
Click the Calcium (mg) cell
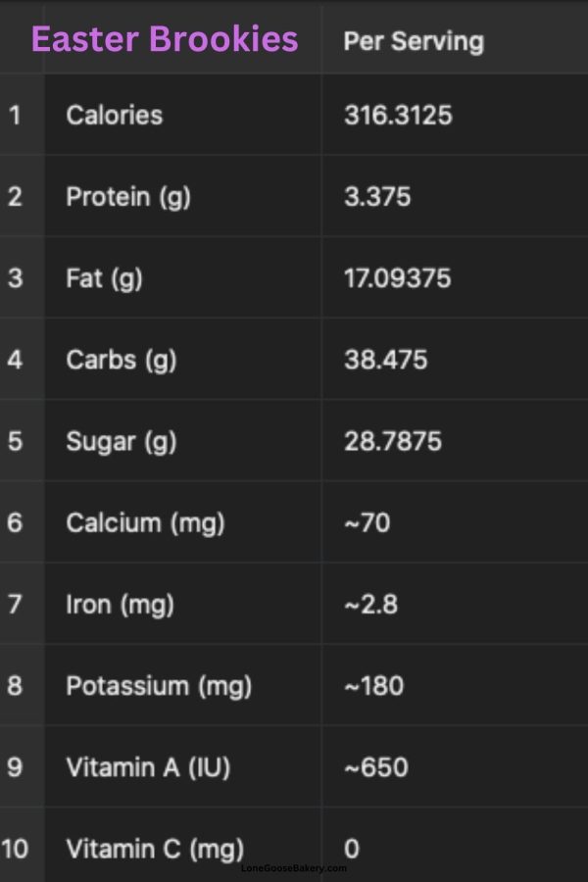pyautogui.click(x=145, y=522)
